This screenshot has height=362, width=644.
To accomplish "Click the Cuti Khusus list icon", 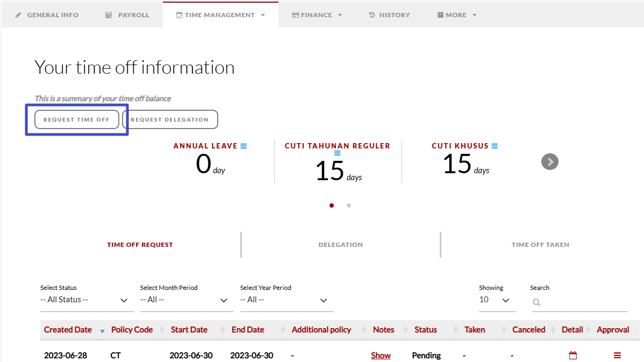I will point(495,146).
